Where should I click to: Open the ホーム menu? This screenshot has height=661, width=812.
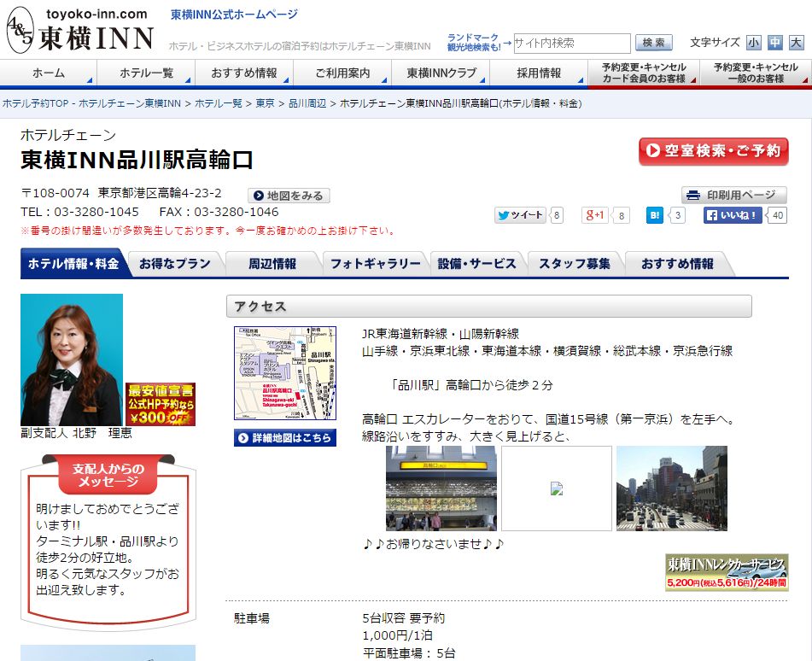tap(48, 73)
